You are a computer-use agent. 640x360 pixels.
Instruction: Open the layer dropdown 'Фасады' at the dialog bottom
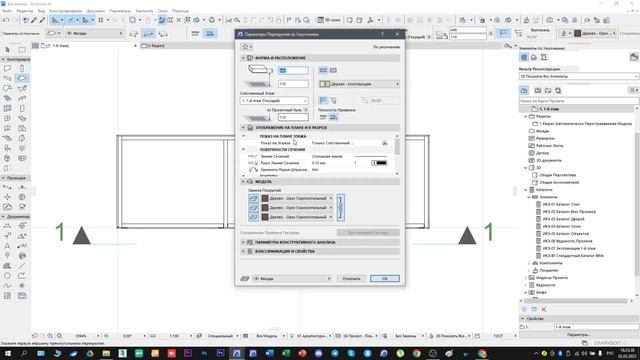pyautogui.click(x=291, y=279)
